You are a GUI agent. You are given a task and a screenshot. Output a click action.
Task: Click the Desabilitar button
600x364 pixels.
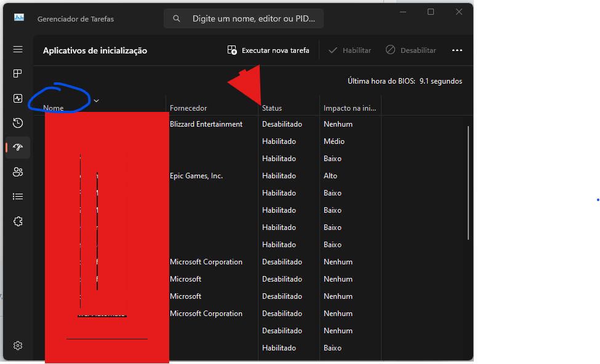[411, 50]
